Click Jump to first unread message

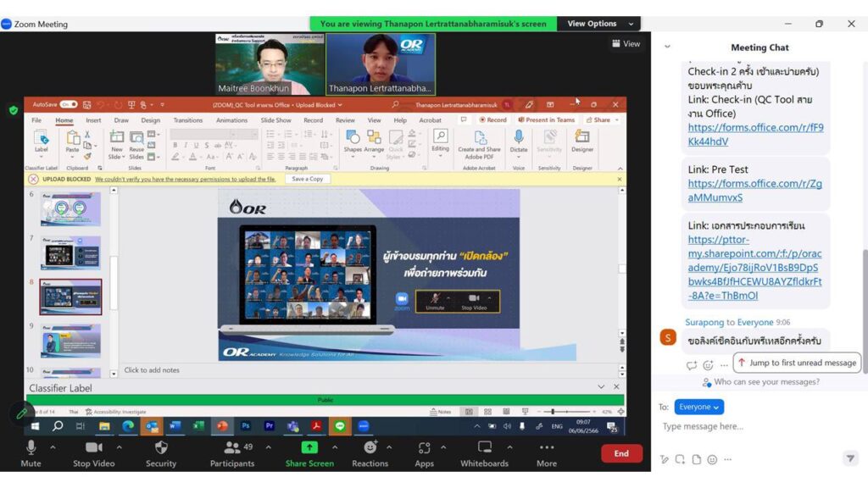pyautogui.click(x=797, y=363)
